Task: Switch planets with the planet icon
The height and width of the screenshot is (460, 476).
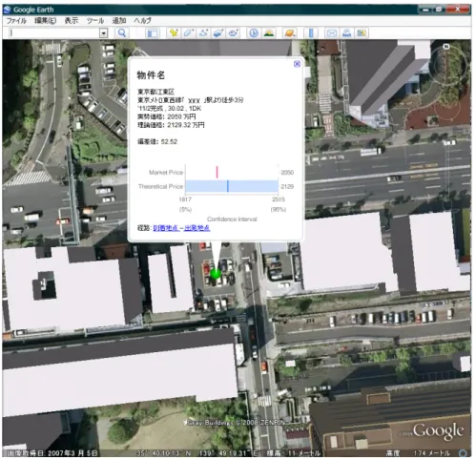Action: click(290, 33)
